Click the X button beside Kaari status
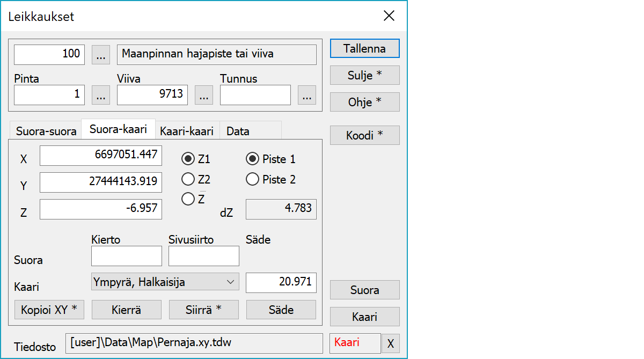Image resolution: width=644 pixels, height=359 pixels. (390, 343)
